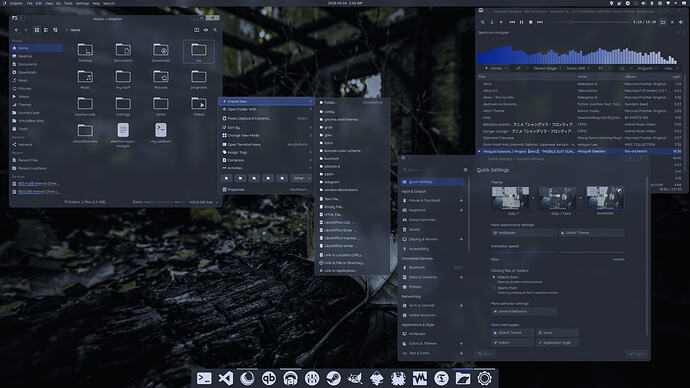Skip to previous track in player
The image size is (690, 388).
click(x=512, y=22)
